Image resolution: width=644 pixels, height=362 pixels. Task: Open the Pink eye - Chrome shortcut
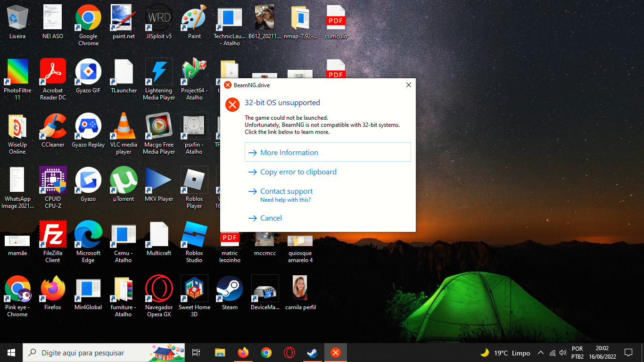pos(17,288)
